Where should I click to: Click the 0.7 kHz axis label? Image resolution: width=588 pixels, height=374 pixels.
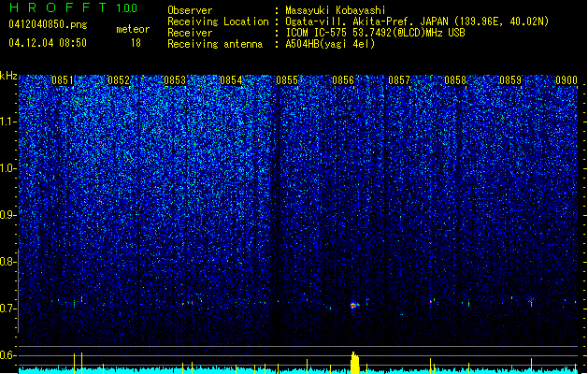coord(7,309)
